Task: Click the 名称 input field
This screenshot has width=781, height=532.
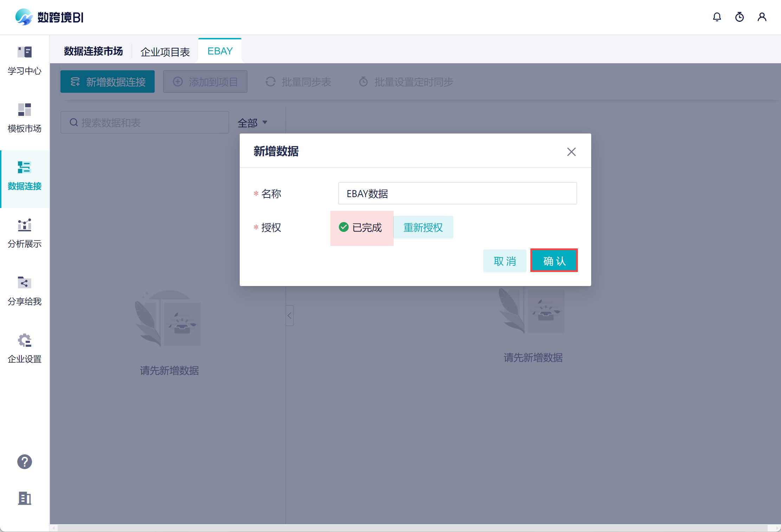Action: click(457, 193)
